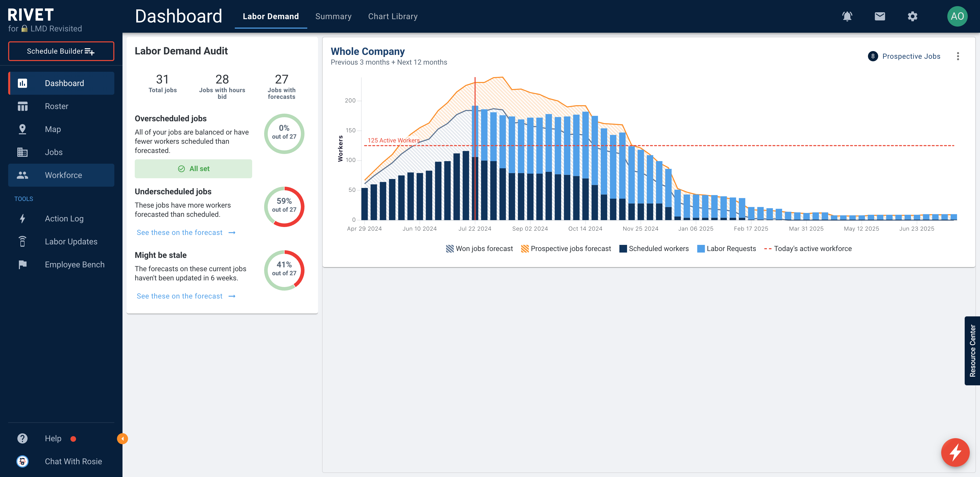
Task: Click the Whole Company chart title
Action: (x=367, y=51)
